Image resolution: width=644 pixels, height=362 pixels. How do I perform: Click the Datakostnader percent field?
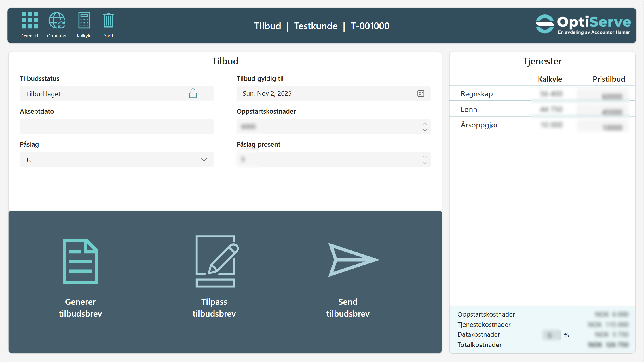(x=551, y=335)
